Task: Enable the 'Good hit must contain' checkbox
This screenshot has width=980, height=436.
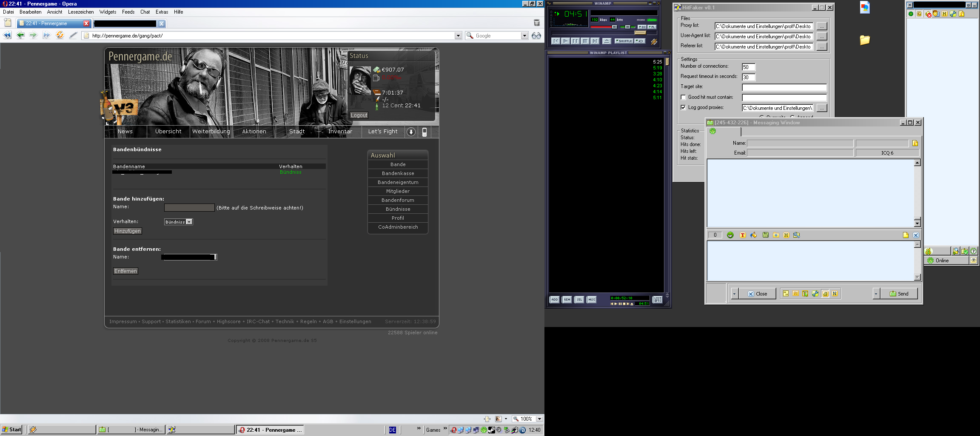Action: coord(683,97)
